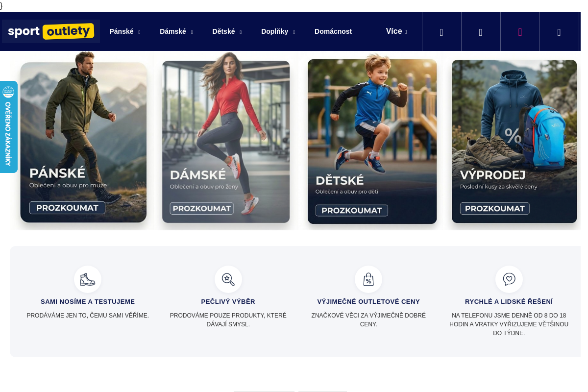The width and height of the screenshot is (588, 392).
Task: Click 'VÝJIMEČNÉ OUTLETOVÉ CENY' heading
Action: coord(368,302)
